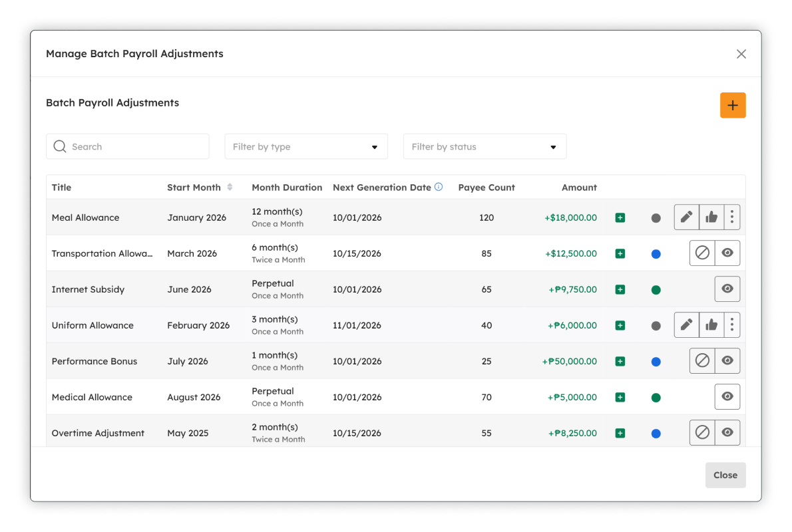Edit the Meal Allowance adjustment
This screenshot has width=792, height=532.
coord(686,217)
